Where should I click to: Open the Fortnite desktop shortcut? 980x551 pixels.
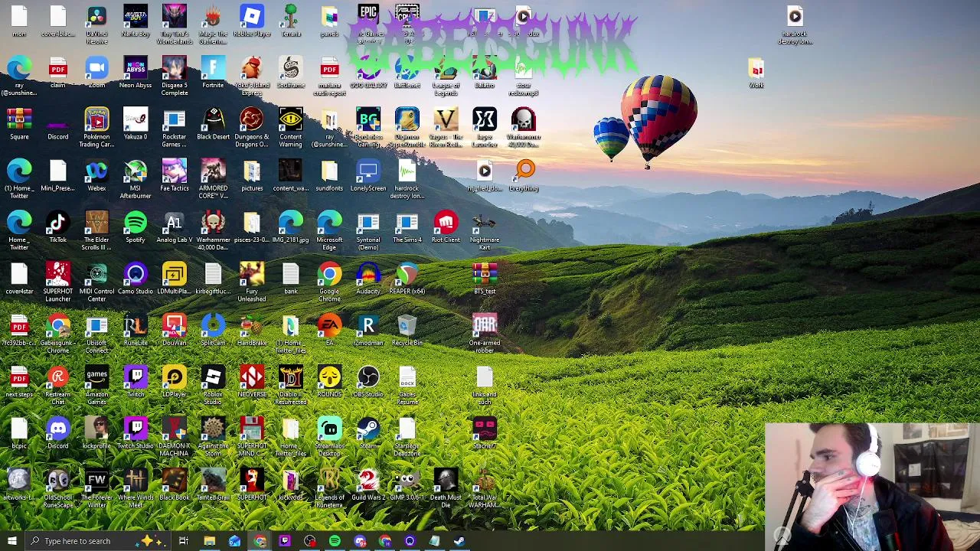click(213, 73)
